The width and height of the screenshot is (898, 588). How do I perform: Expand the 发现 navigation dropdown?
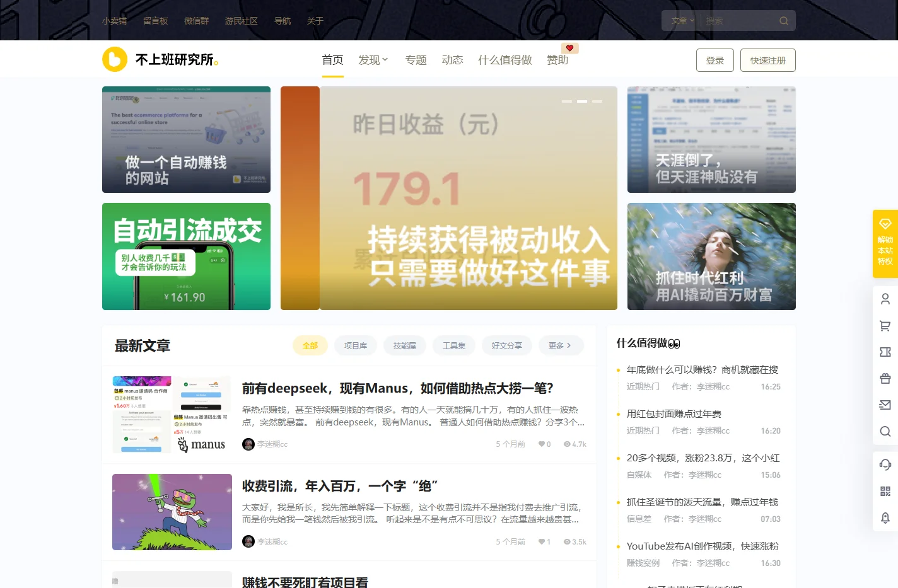(373, 60)
